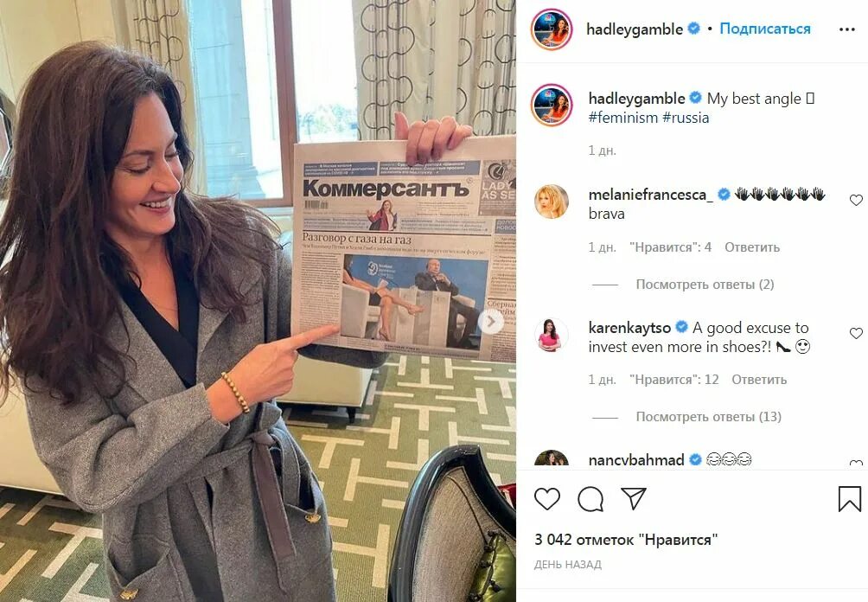868x602 pixels.
Task: View the 3 042 likes list
Action: 626,540
